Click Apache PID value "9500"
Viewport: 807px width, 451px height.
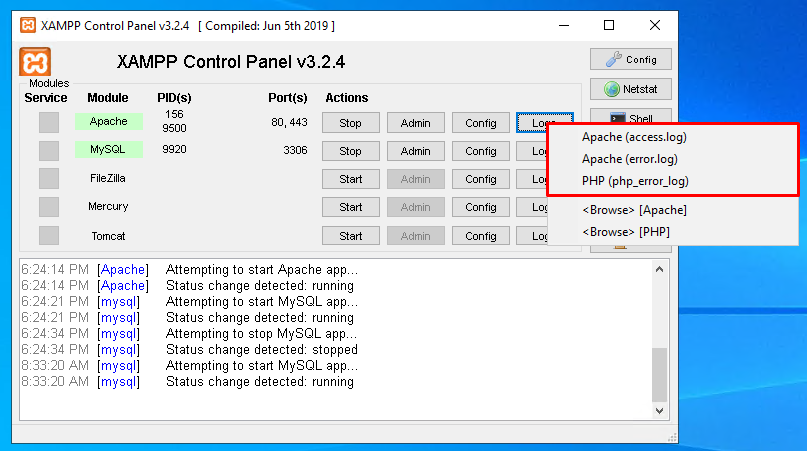(x=174, y=128)
